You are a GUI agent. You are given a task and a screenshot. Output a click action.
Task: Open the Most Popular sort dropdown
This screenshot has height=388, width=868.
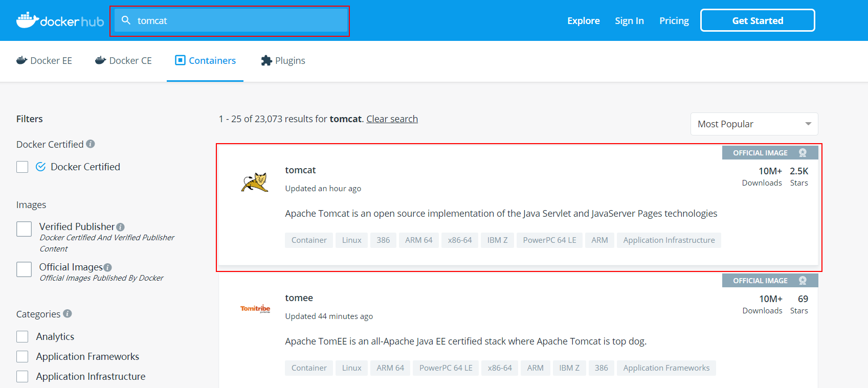pyautogui.click(x=754, y=124)
